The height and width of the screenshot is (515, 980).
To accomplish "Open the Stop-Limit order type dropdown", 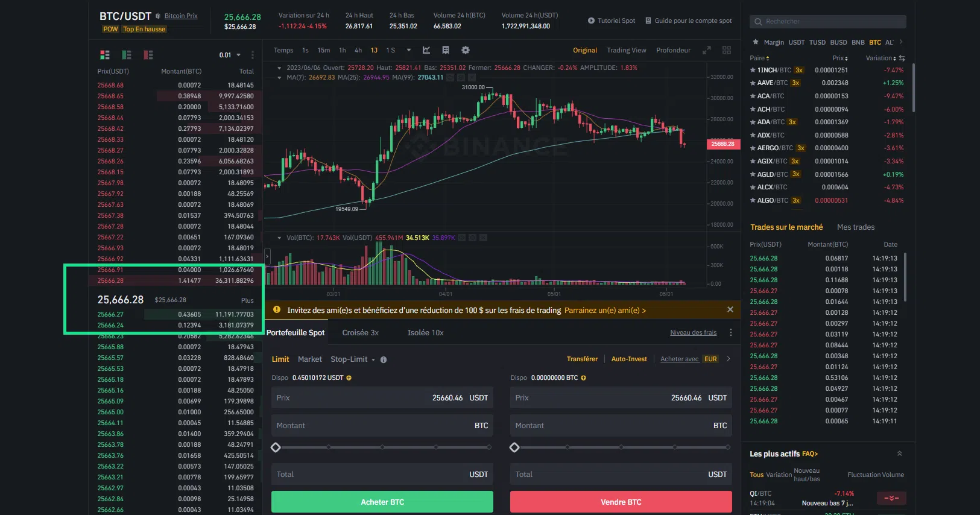I will (353, 359).
